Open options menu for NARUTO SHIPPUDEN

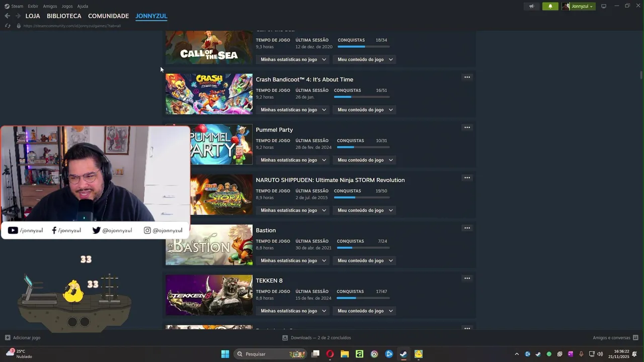467,177
